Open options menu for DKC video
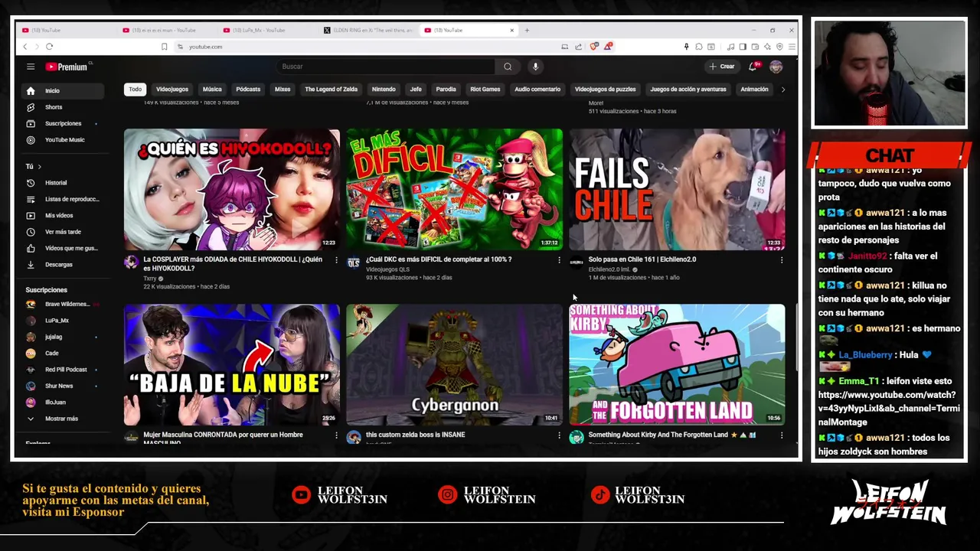The image size is (980, 551). pos(559,260)
